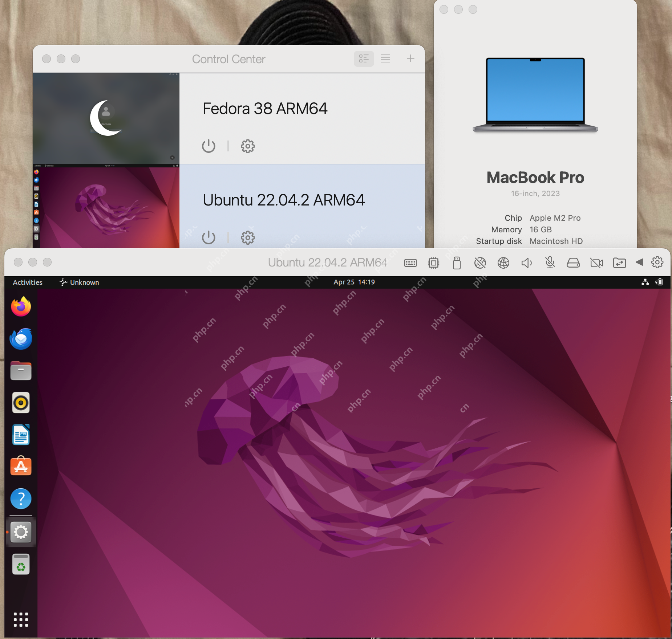Open the date menu showing Apr 25 14:19
Viewport: 672px width, 639px height.
click(x=354, y=282)
